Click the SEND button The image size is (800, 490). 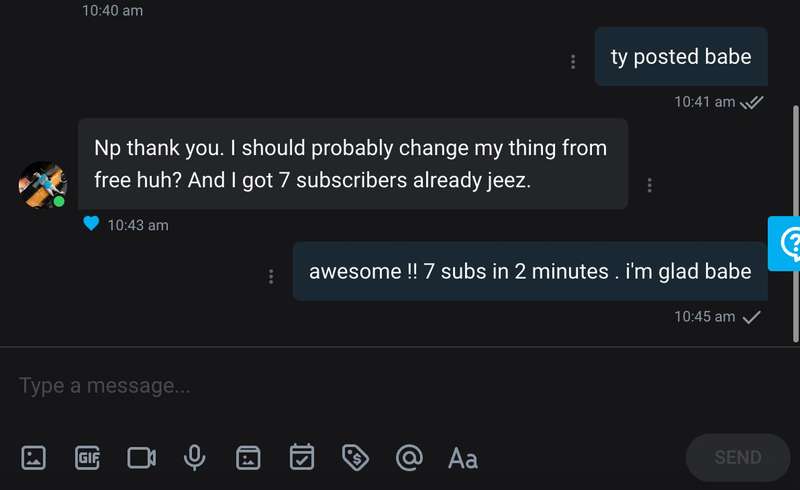[x=738, y=457]
